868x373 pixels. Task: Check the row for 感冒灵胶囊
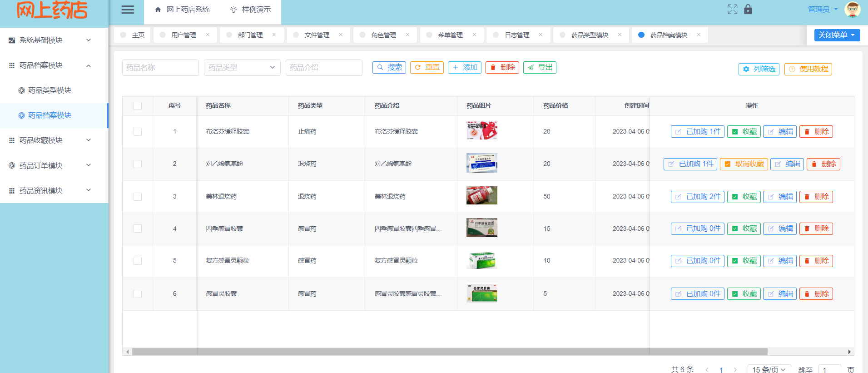(x=138, y=294)
